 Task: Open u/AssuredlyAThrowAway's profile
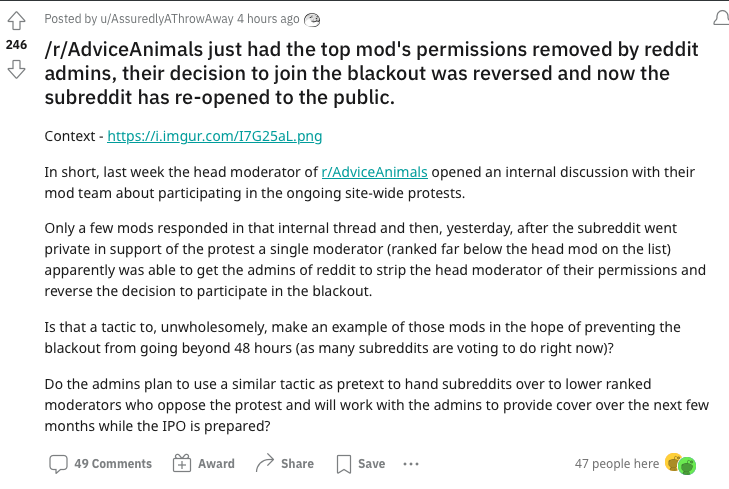167,19
